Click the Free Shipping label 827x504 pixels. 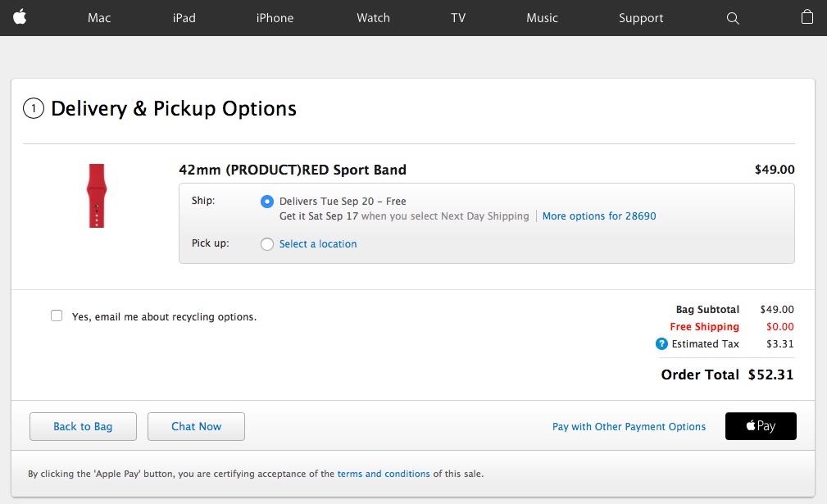(x=705, y=327)
